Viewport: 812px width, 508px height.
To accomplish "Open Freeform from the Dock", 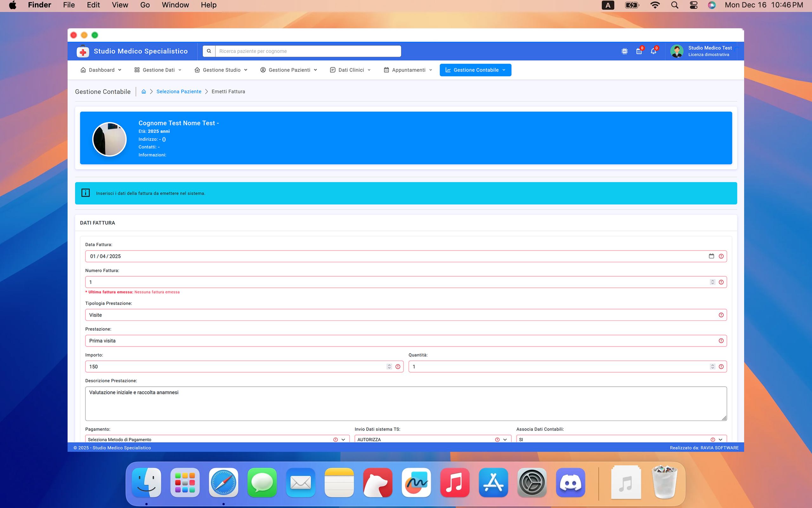I will click(x=416, y=483).
